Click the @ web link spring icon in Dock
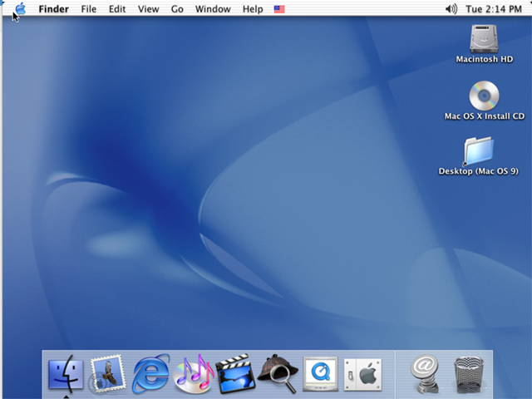Viewport: 532px width, 399px height. 425,373
